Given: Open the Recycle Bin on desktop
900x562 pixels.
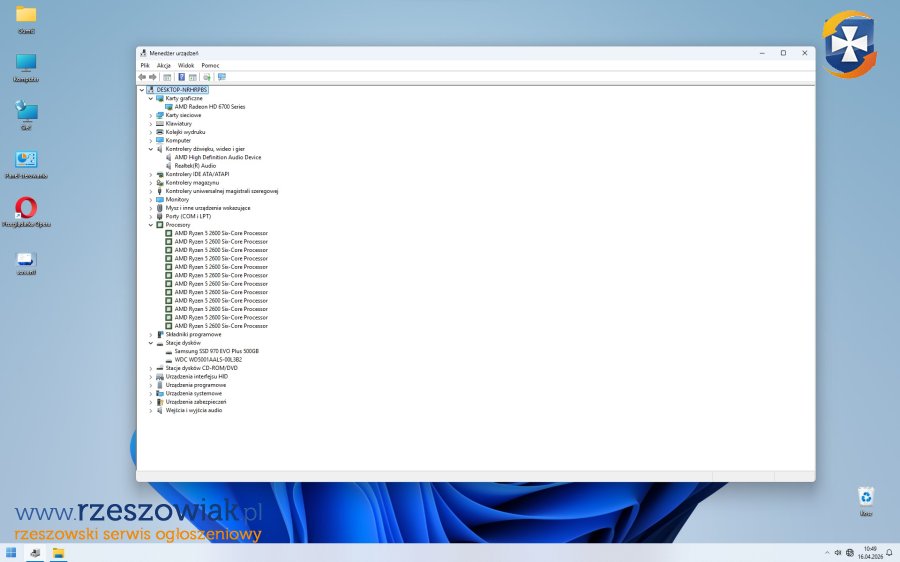Looking at the screenshot, I should [x=866, y=496].
